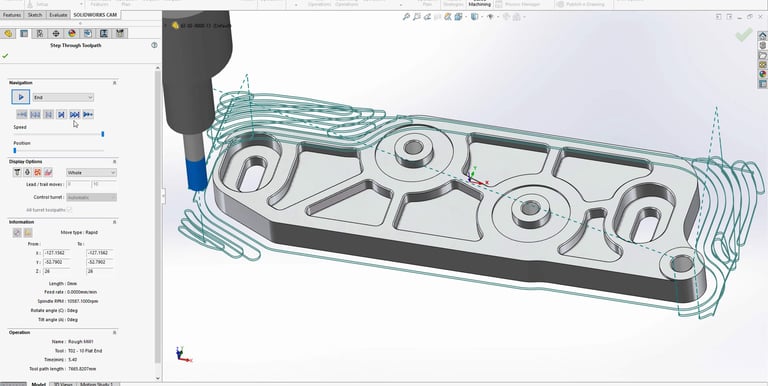Screen dimensions: 768x386
Task: Click the Speed slider handle
Action: tap(102, 134)
